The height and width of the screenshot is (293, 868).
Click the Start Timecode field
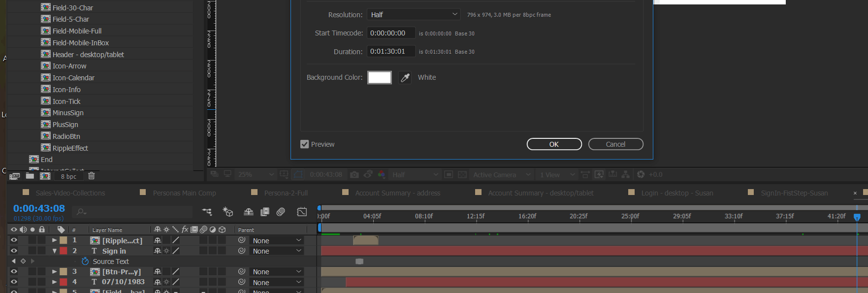[391, 33]
